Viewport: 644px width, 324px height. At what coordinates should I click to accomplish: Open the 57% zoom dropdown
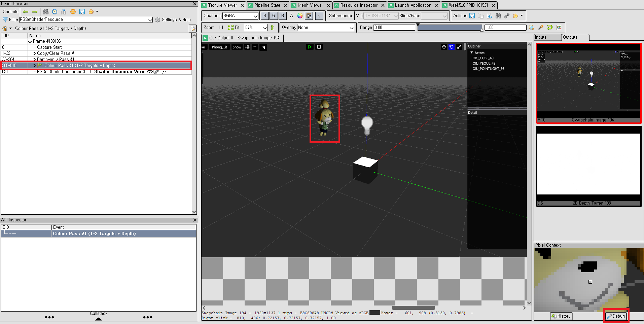coord(256,28)
